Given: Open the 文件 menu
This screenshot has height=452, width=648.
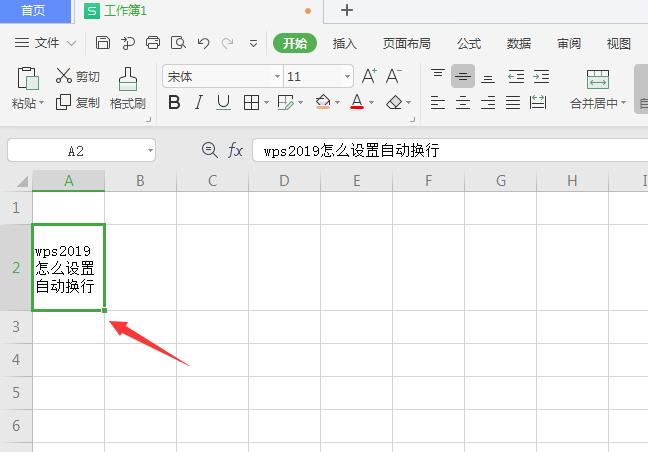Looking at the screenshot, I should 46,43.
